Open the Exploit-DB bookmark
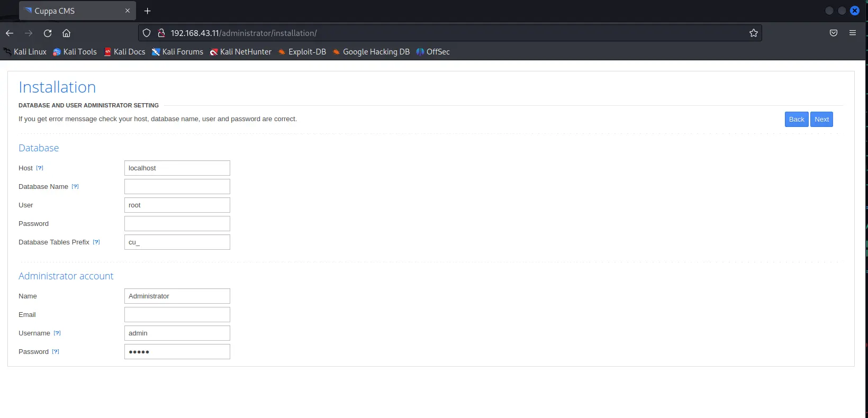Screen dimensions: 868x418 tap(302, 52)
